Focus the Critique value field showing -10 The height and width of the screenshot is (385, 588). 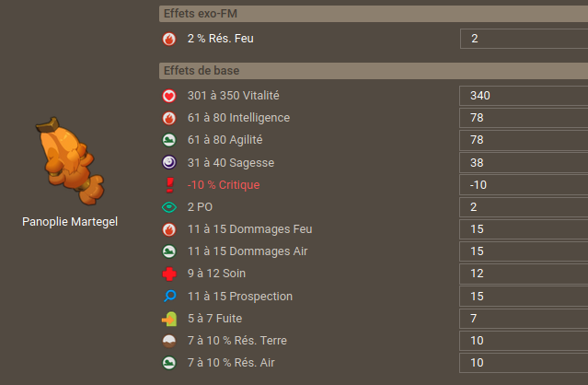(x=524, y=185)
